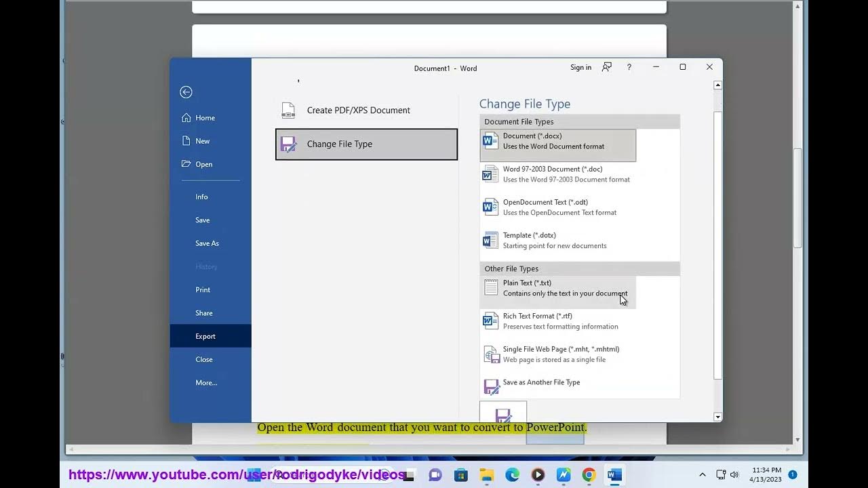Open the feedback icon in title bar
This screenshot has height=488, width=868.
607,67
